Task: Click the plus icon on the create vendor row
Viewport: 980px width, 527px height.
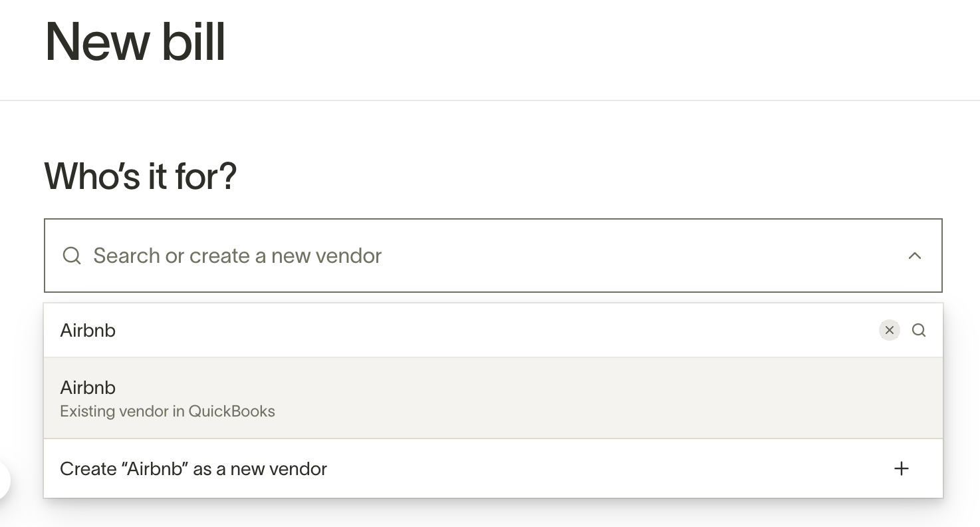Action: coord(901,468)
